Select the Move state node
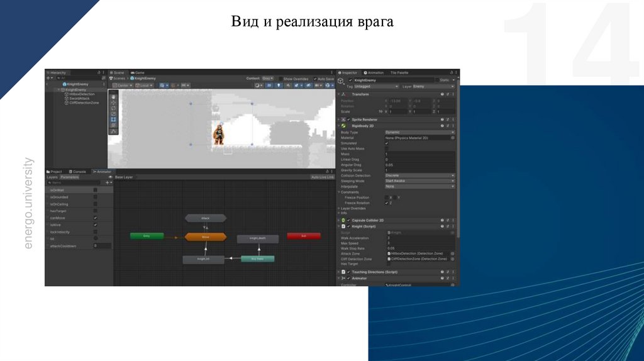Screen dimensions: 644x361 (206, 237)
